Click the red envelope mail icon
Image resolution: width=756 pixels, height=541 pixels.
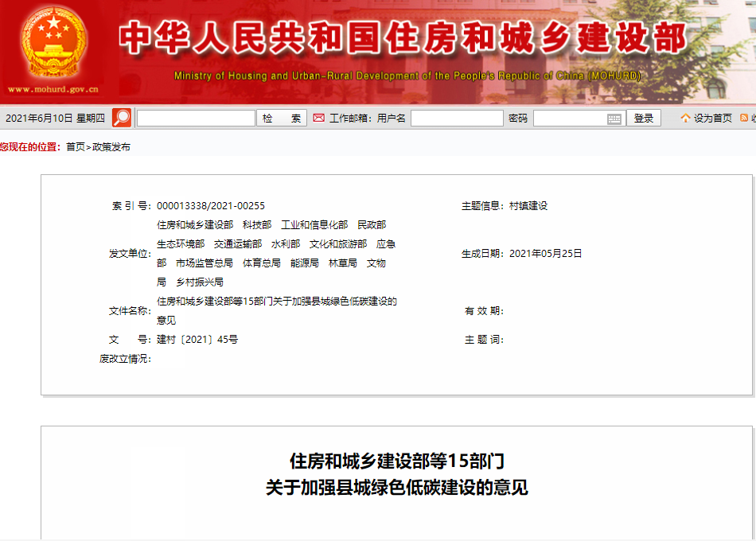coord(318,118)
